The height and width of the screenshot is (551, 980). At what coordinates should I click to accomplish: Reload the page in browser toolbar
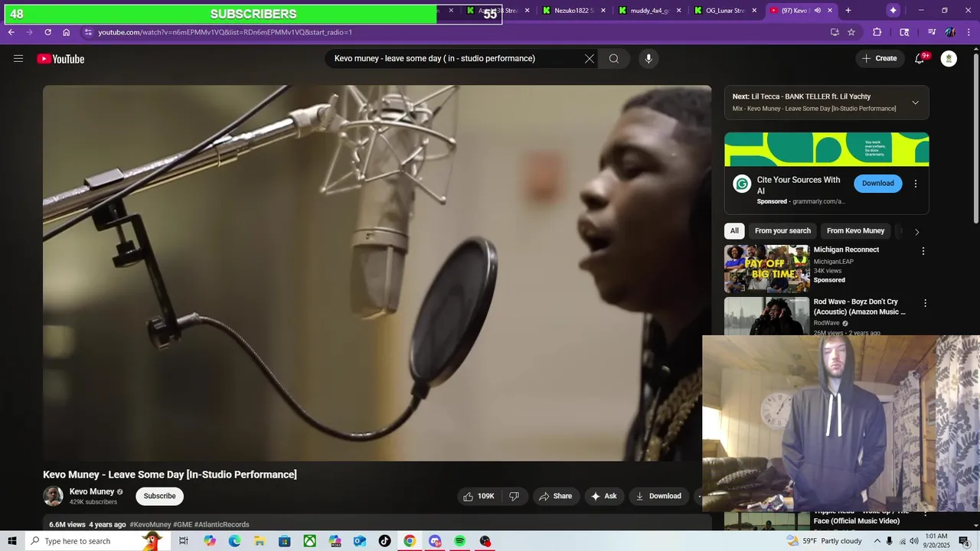click(x=47, y=32)
